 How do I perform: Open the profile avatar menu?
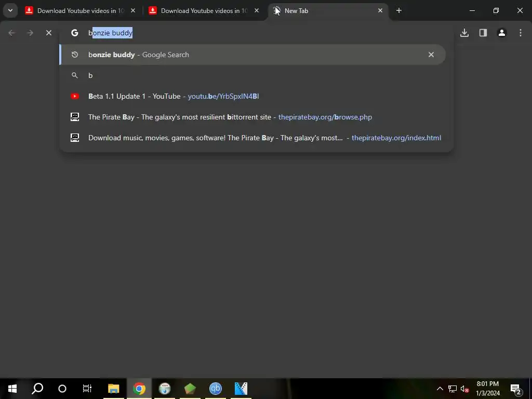502,33
